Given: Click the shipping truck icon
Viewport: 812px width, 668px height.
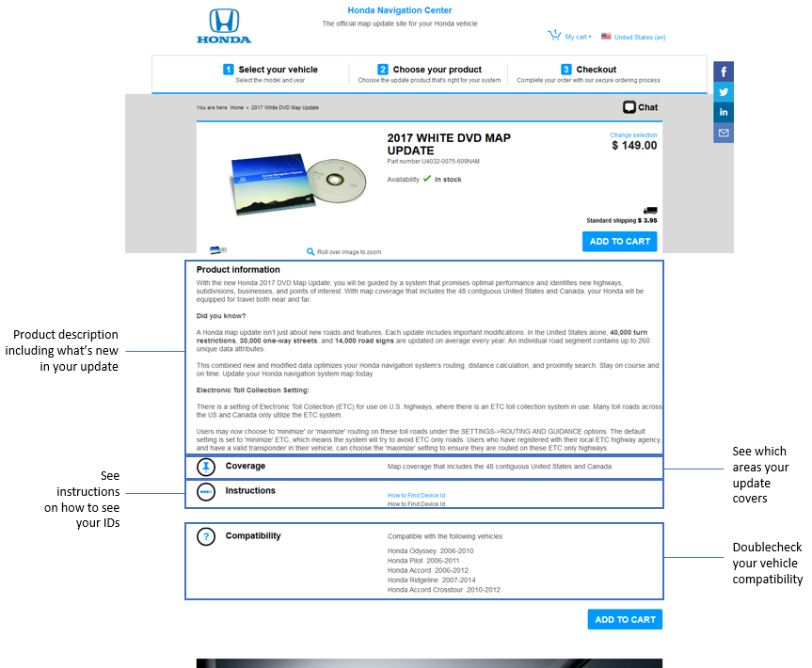Looking at the screenshot, I should (650, 210).
